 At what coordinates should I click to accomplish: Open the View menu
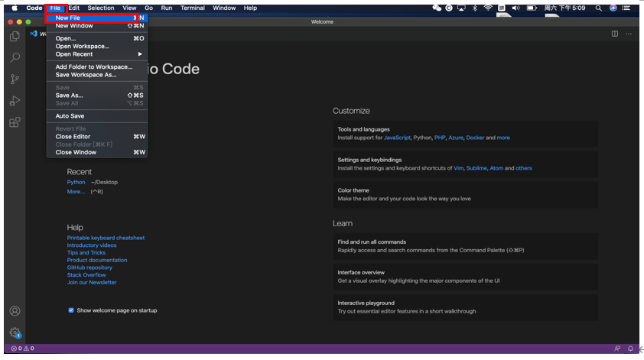[129, 8]
